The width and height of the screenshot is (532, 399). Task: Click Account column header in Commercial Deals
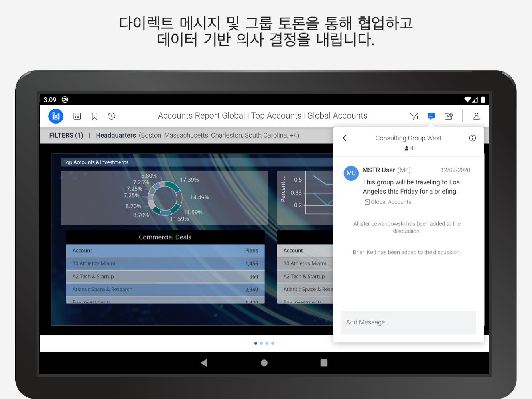click(82, 251)
